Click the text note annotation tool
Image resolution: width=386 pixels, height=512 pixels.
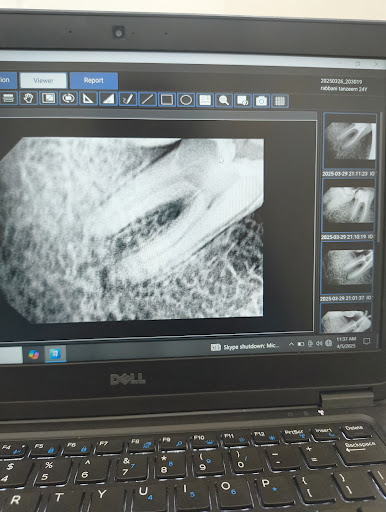coord(205,100)
